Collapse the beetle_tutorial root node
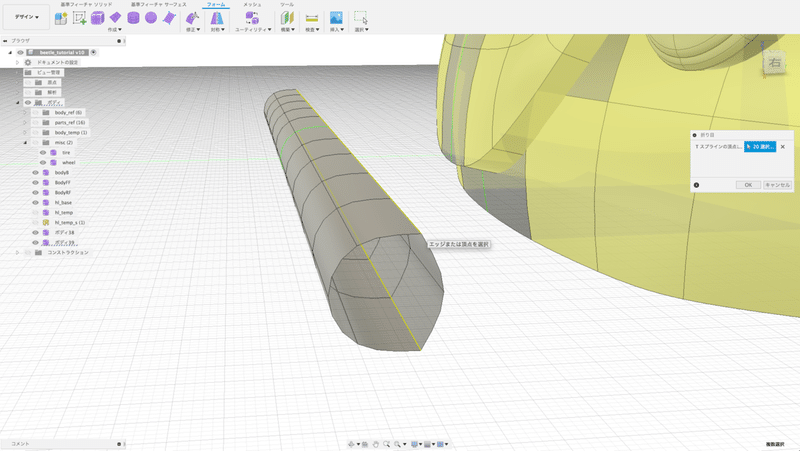800x451 pixels. pos(10,53)
